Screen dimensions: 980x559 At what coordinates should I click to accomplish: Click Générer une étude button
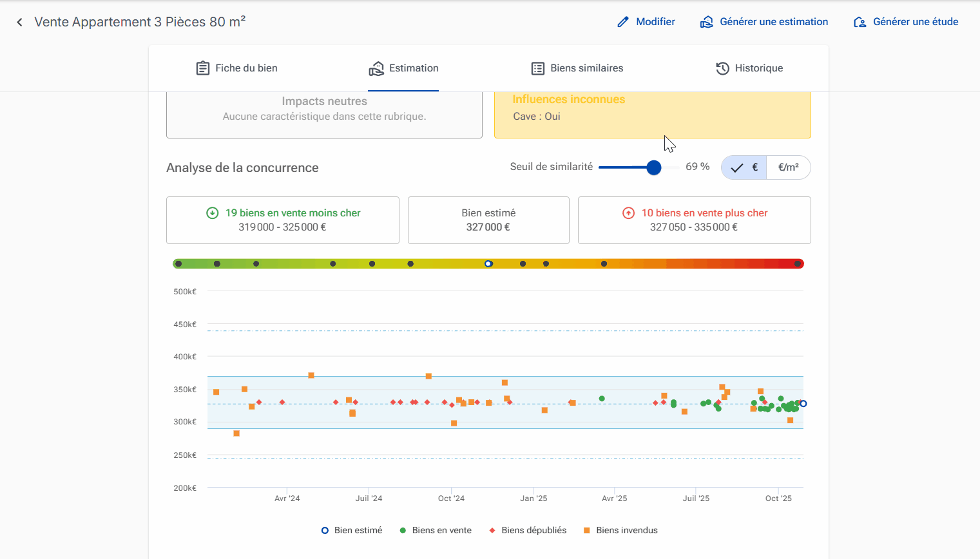906,22
